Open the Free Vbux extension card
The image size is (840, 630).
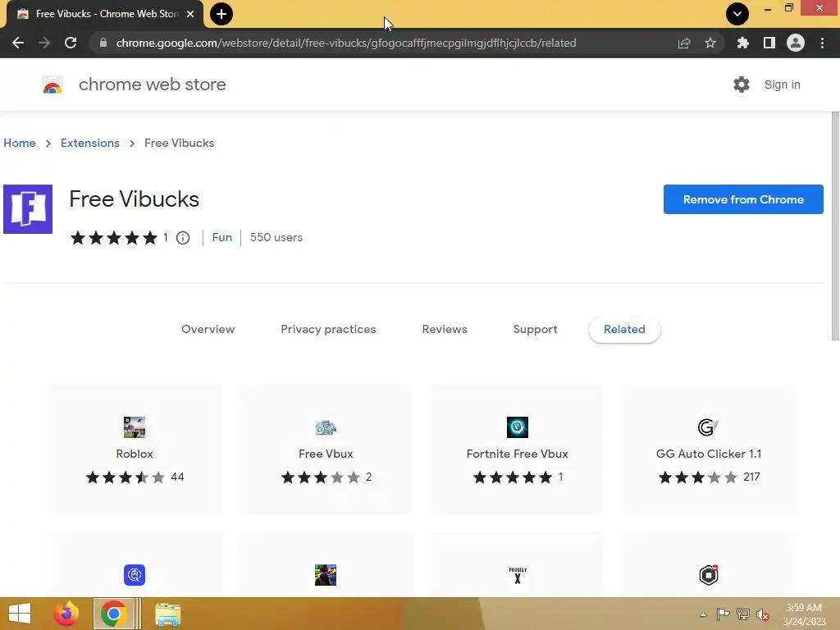pos(326,450)
